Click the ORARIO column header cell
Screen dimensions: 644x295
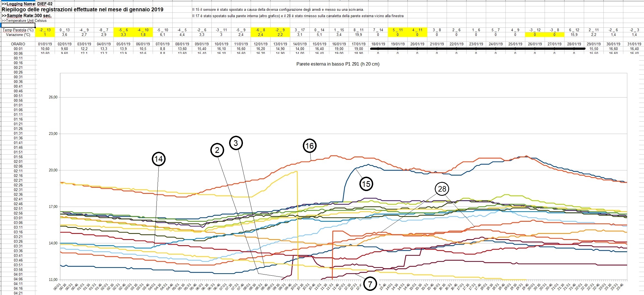point(18,44)
